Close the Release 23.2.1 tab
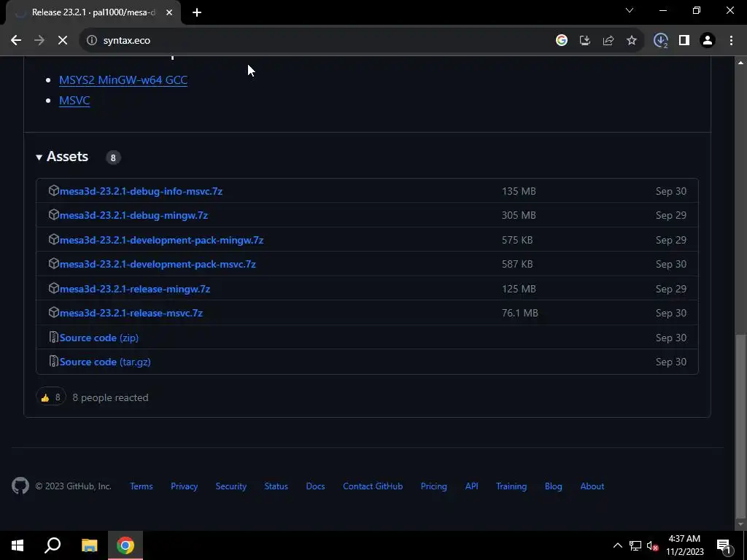The width and height of the screenshot is (747, 560). click(169, 12)
